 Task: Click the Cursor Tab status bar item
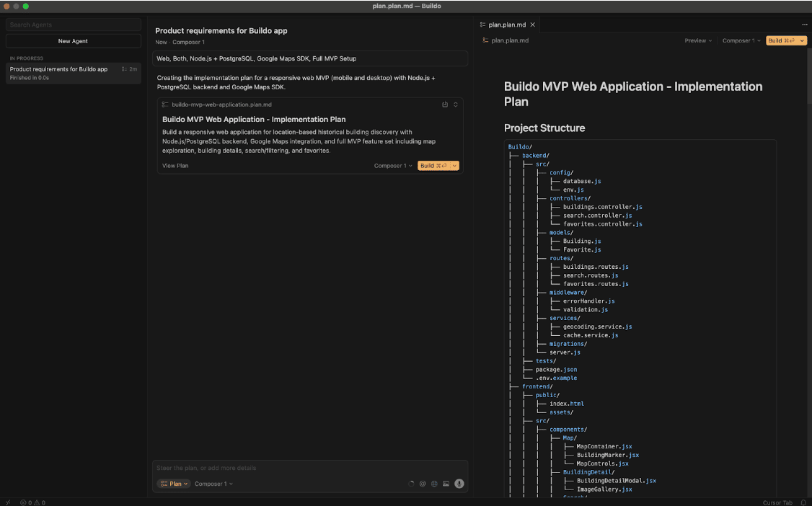pyautogui.click(x=777, y=502)
